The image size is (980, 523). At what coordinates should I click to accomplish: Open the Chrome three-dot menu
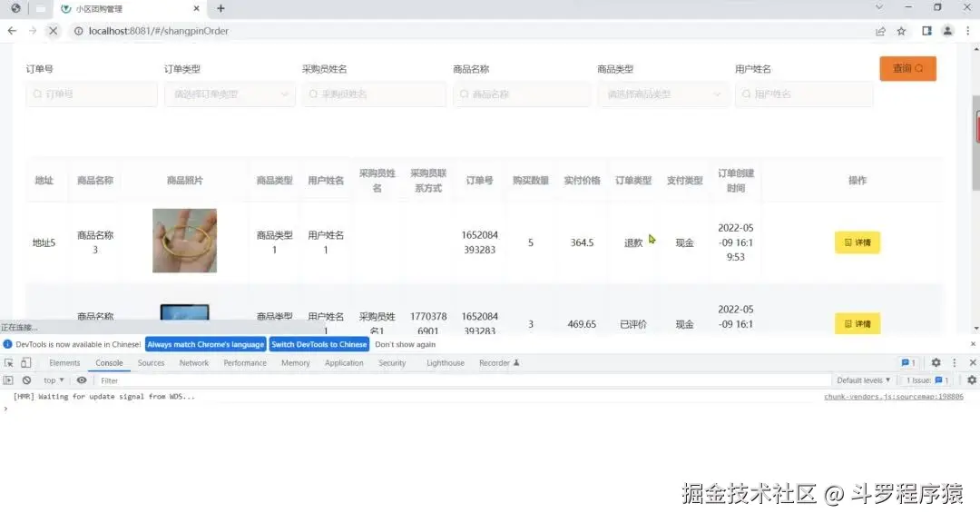(x=968, y=31)
